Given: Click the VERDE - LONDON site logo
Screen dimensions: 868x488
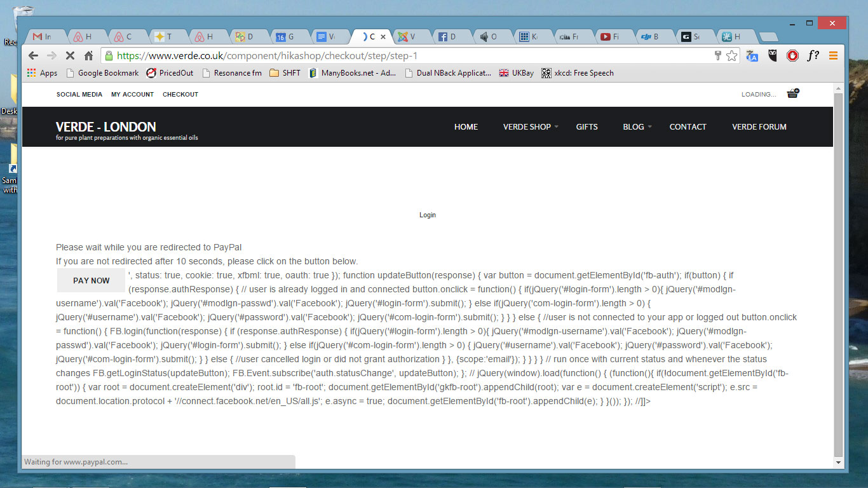Looking at the screenshot, I should [106, 126].
